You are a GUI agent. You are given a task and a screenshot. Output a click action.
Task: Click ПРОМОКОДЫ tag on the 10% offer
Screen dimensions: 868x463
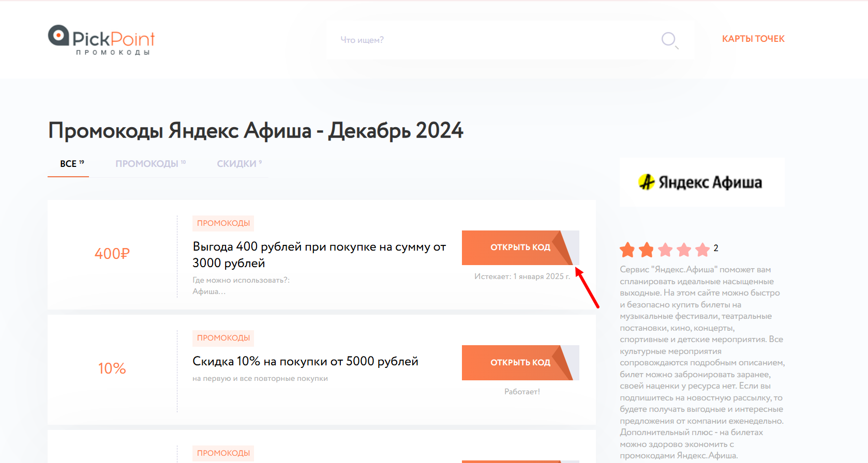[x=223, y=338]
